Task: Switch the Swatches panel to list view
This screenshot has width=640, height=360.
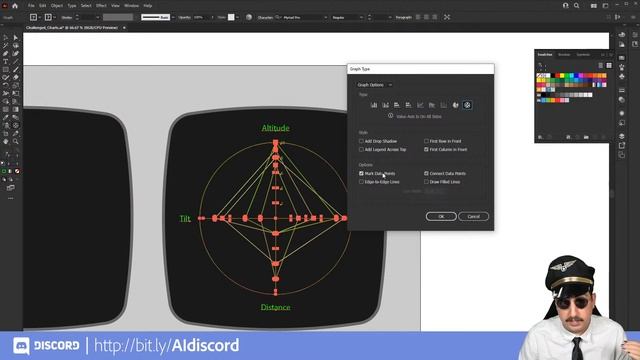Action: pyautogui.click(x=600, y=65)
